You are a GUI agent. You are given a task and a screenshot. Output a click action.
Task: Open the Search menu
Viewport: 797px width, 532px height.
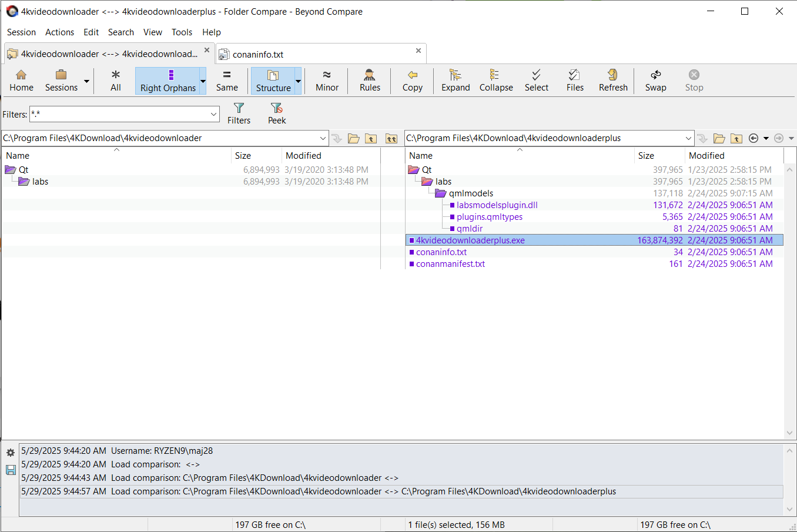coord(121,32)
